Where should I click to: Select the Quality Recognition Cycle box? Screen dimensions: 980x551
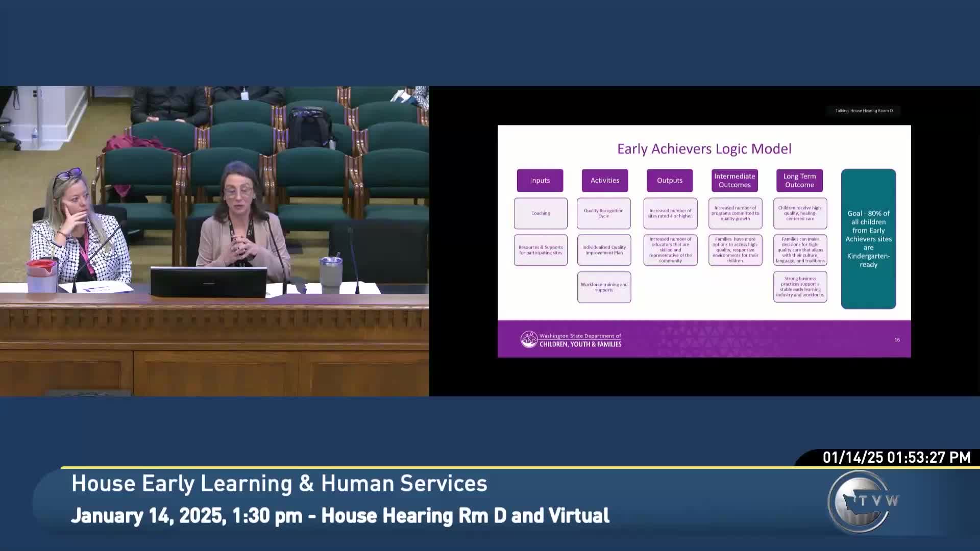(x=603, y=213)
